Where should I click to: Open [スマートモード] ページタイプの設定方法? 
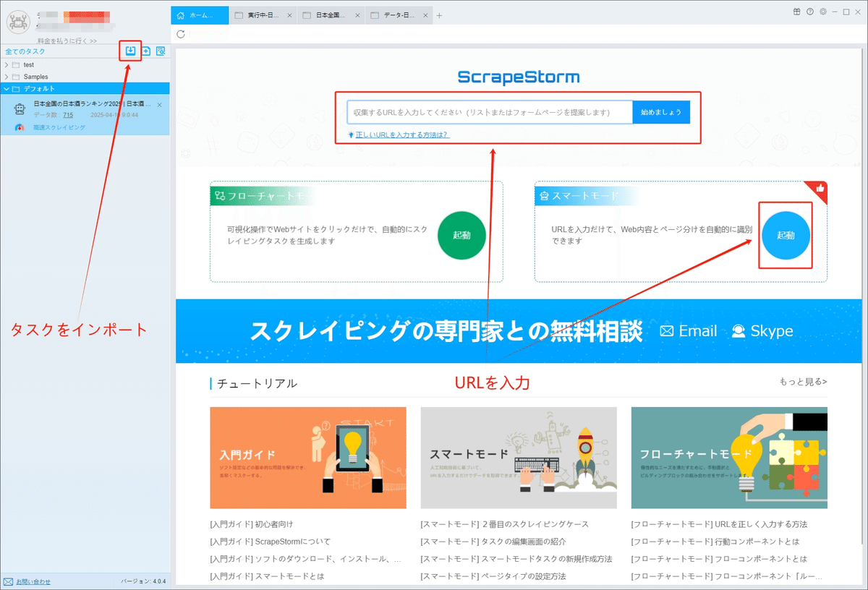click(x=493, y=576)
